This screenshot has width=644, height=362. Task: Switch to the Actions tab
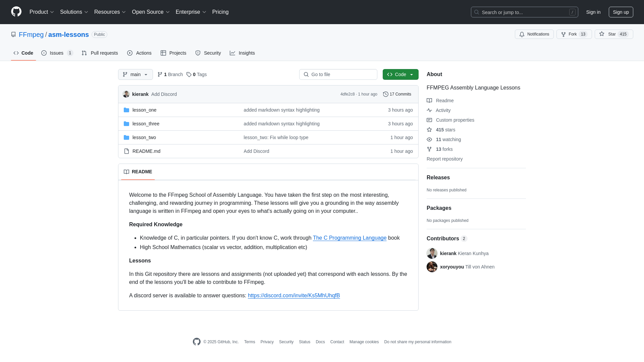[139, 53]
